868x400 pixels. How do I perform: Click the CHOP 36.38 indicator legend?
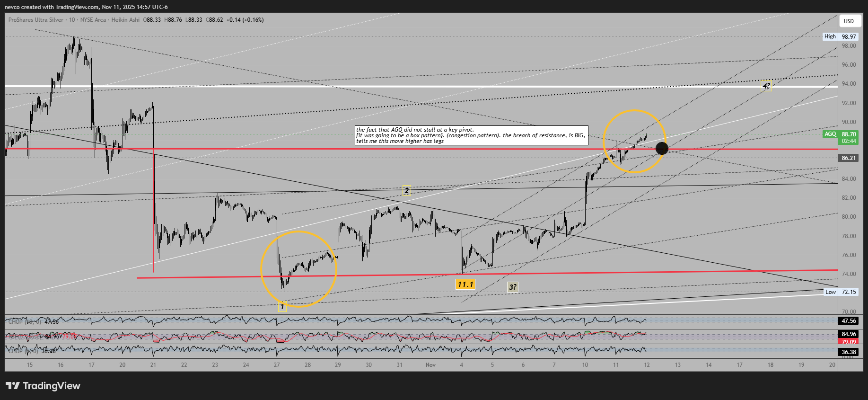pyautogui.click(x=32, y=351)
